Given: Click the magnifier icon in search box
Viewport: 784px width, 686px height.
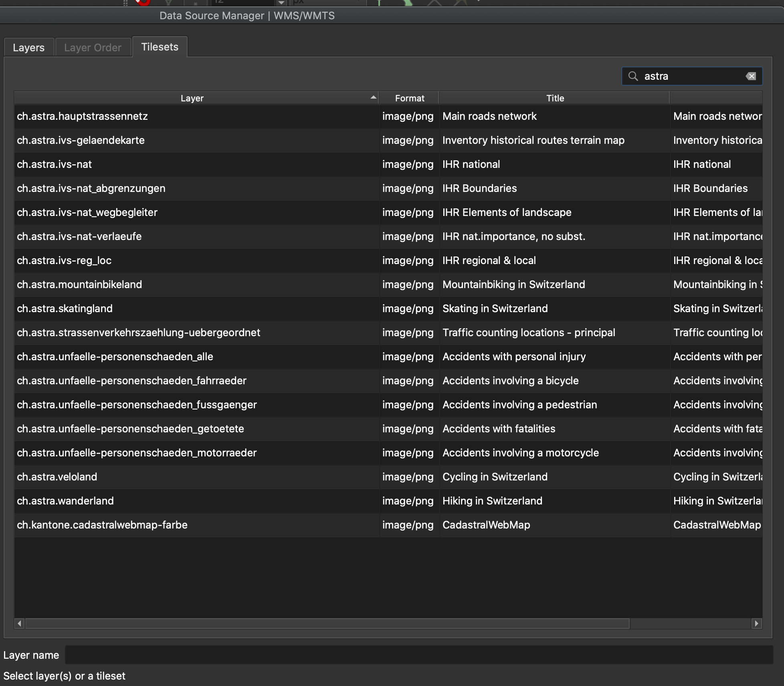Looking at the screenshot, I should [x=633, y=76].
